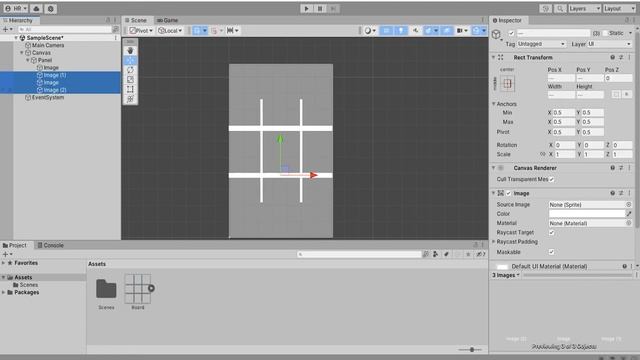Click the Hierarchy add object plus button
640x360 pixels.
(x=7, y=29)
